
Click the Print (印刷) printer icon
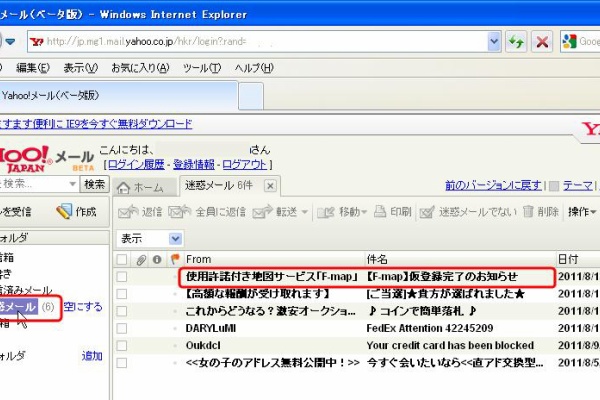380,211
